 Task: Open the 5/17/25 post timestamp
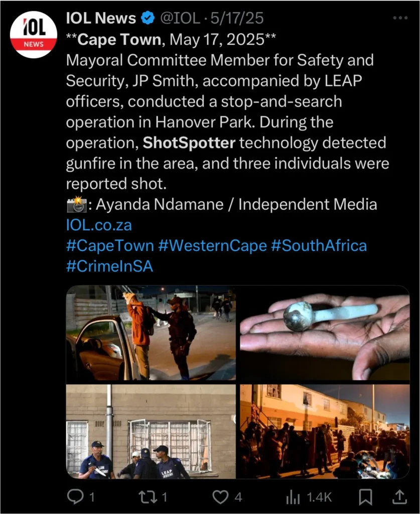pyautogui.click(x=237, y=19)
